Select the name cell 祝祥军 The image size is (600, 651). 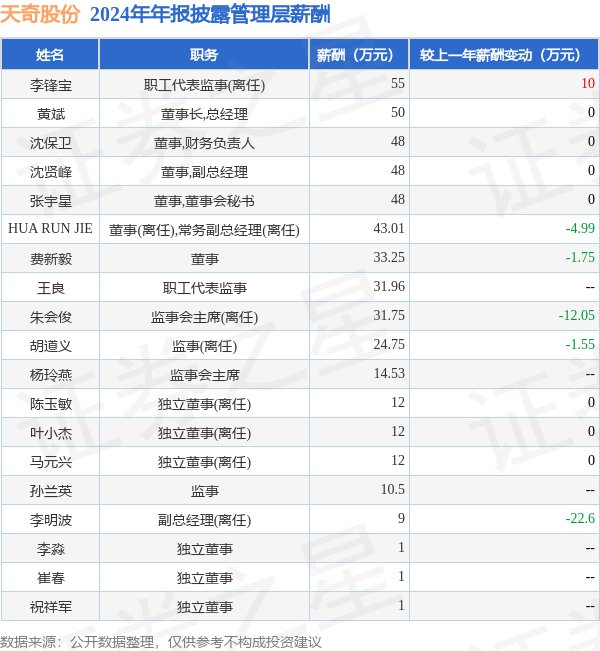[x=51, y=607]
